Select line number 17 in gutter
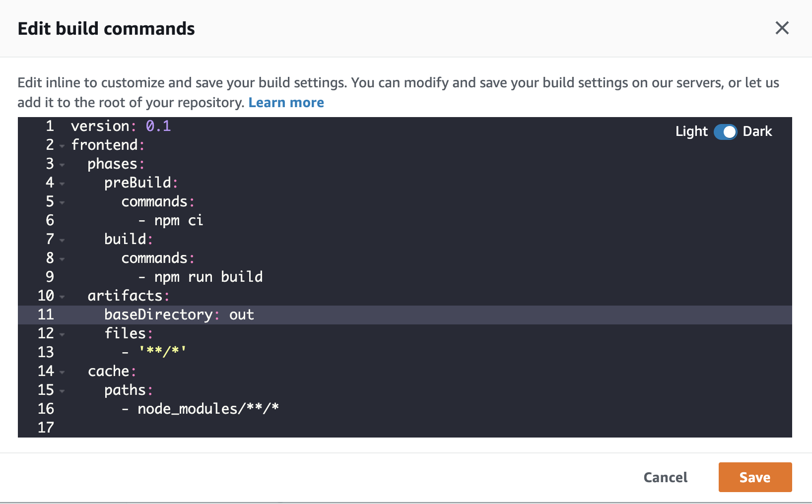The height and width of the screenshot is (504, 812). tap(46, 428)
